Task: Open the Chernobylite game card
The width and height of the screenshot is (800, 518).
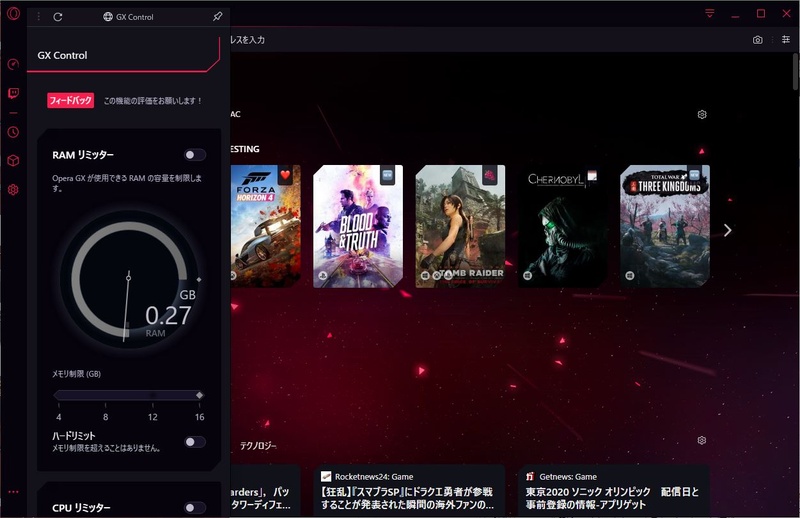Action: coord(563,226)
